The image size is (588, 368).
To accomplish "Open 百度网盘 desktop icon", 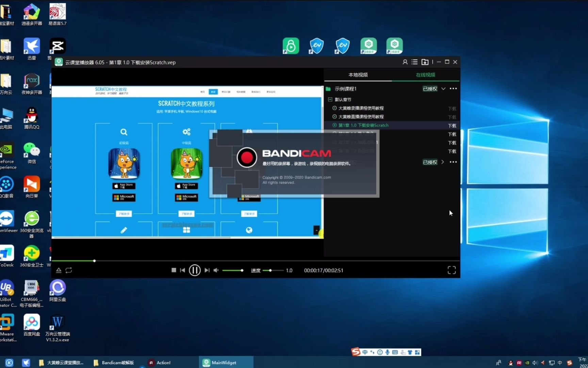I will [x=32, y=325].
